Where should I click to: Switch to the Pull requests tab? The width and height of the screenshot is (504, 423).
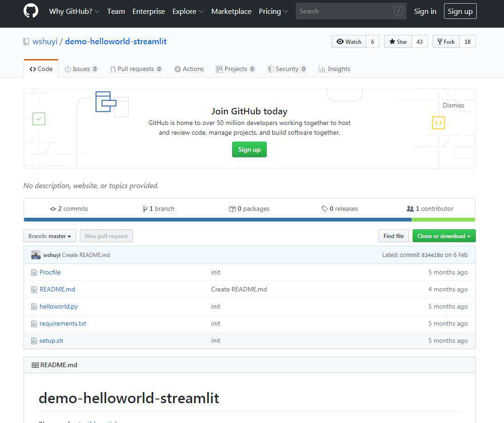[136, 69]
